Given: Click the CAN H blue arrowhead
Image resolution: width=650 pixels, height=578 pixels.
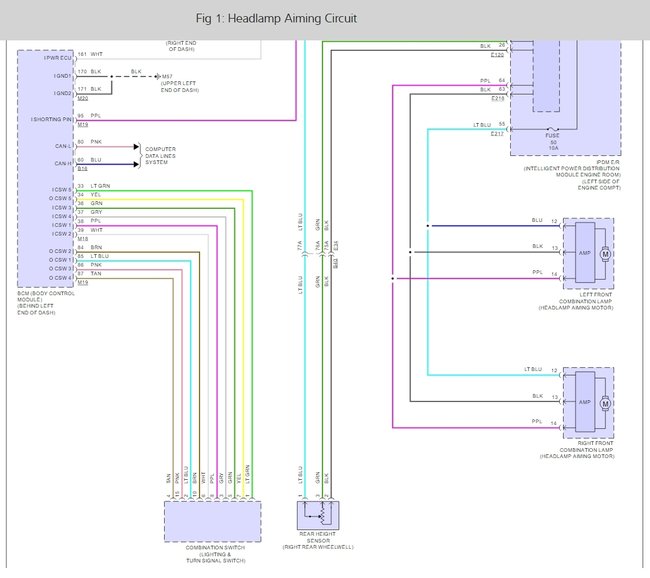Looking at the screenshot, I should coord(136,165).
